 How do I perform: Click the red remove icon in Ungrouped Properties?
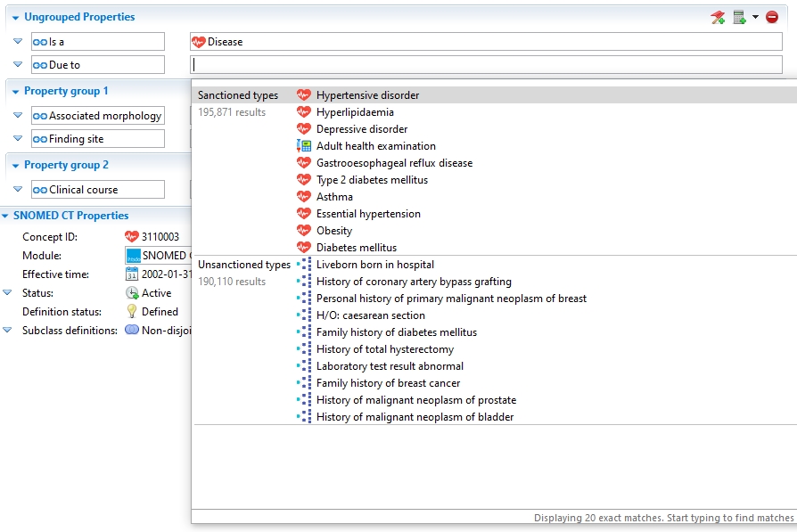point(772,17)
